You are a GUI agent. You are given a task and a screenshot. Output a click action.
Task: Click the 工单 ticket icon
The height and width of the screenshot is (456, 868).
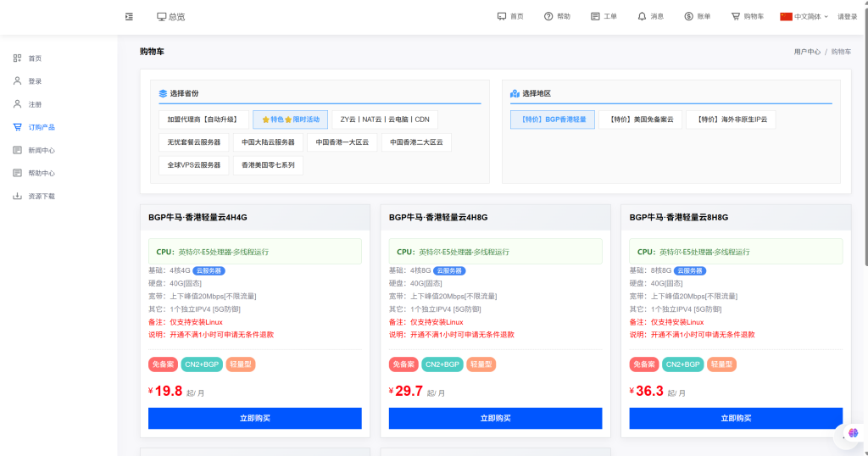(x=595, y=17)
